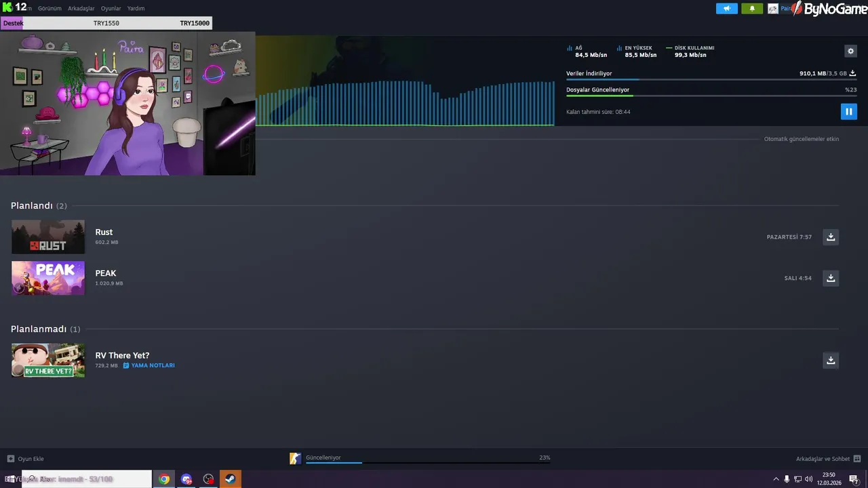Open the OBS taskbar icon
868x488 pixels.
[x=208, y=479]
